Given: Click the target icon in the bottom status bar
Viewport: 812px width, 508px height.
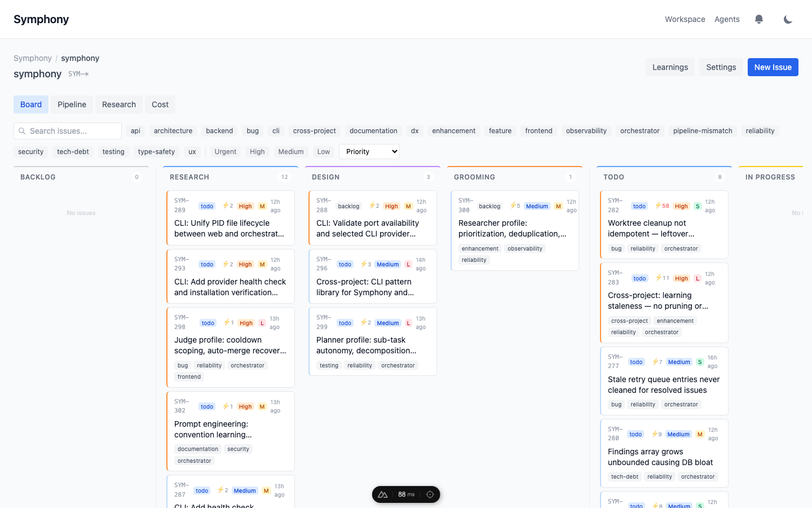Looking at the screenshot, I should point(430,494).
